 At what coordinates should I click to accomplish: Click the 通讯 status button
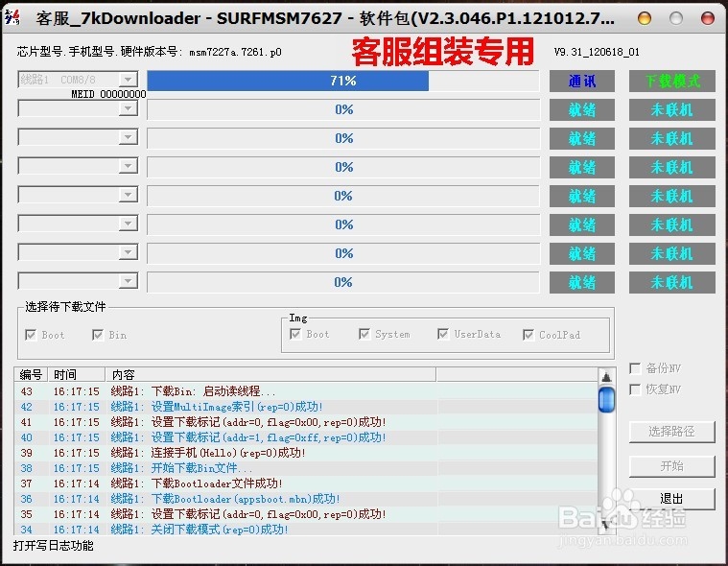click(582, 82)
